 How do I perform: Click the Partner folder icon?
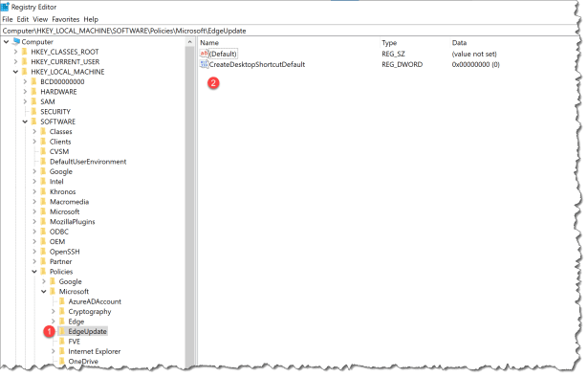pos(43,261)
